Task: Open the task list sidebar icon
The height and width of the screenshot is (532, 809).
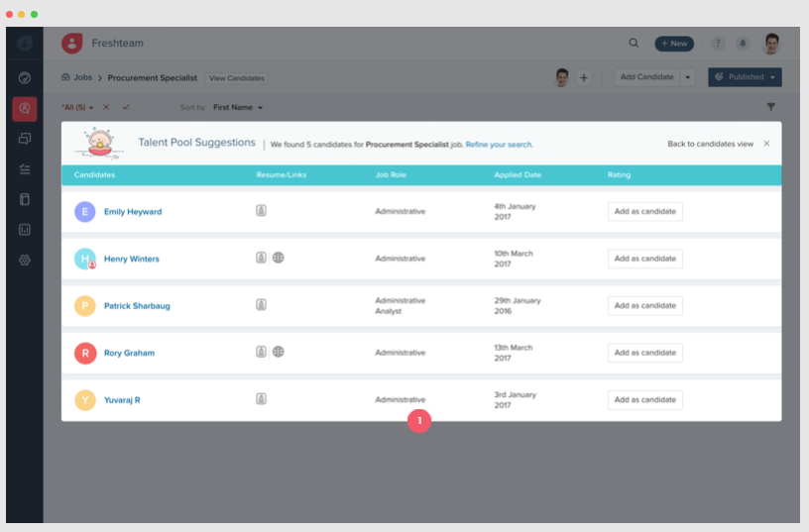Action: 24,169
